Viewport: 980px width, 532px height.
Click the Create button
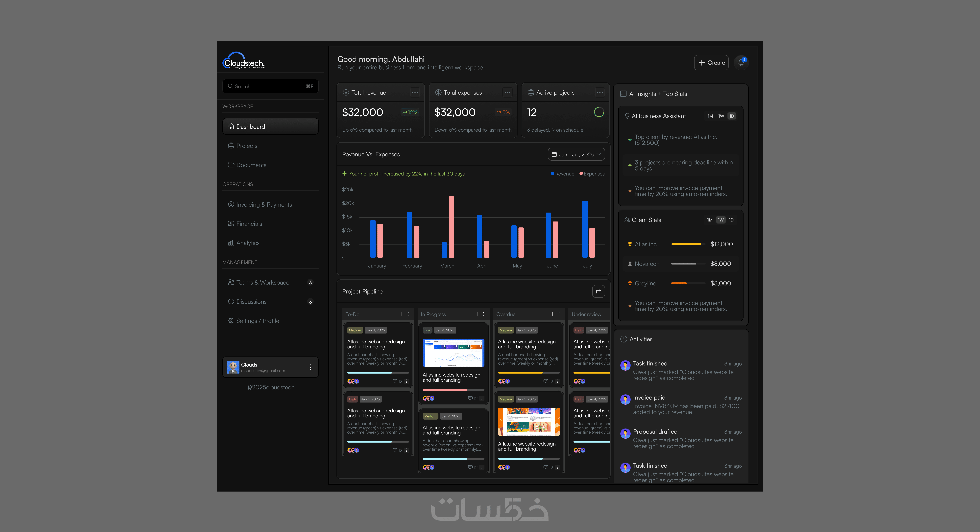click(x=711, y=63)
